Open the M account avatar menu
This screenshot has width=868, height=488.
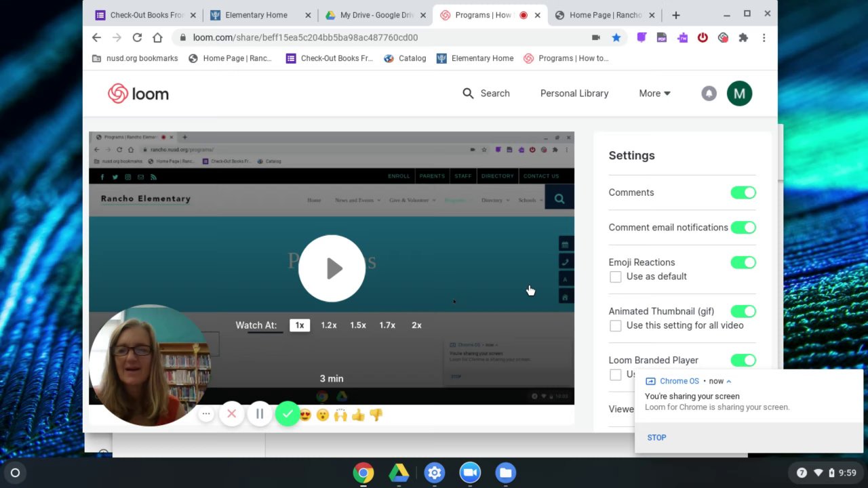[739, 94]
